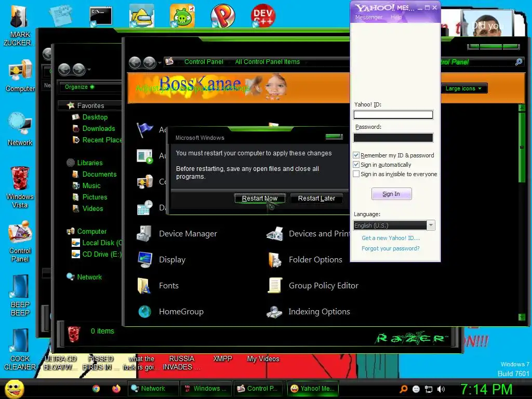Toggle Remember my ID & password

tap(356, 155)
